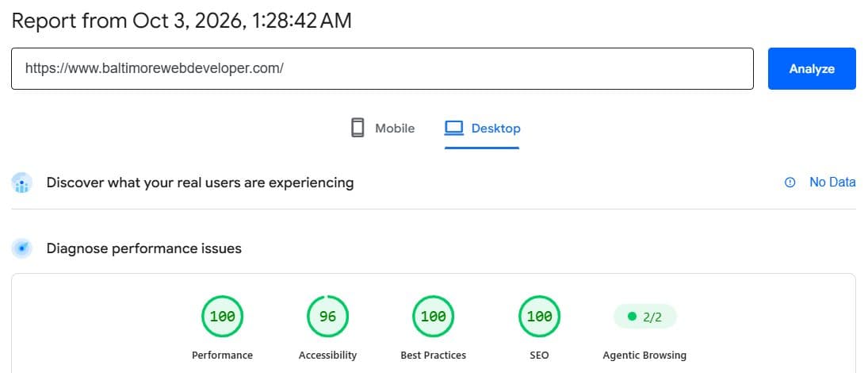The height and width of the screenshot is (373, 868).
Task: Click the desktop laptop icon
Action: click(x=453, y=128)
